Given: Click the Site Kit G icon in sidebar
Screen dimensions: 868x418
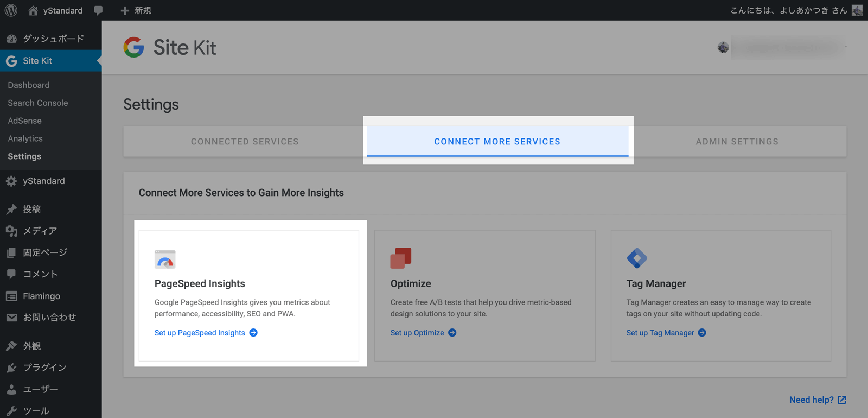Looking at the screenshot, I should click(11, 61).
